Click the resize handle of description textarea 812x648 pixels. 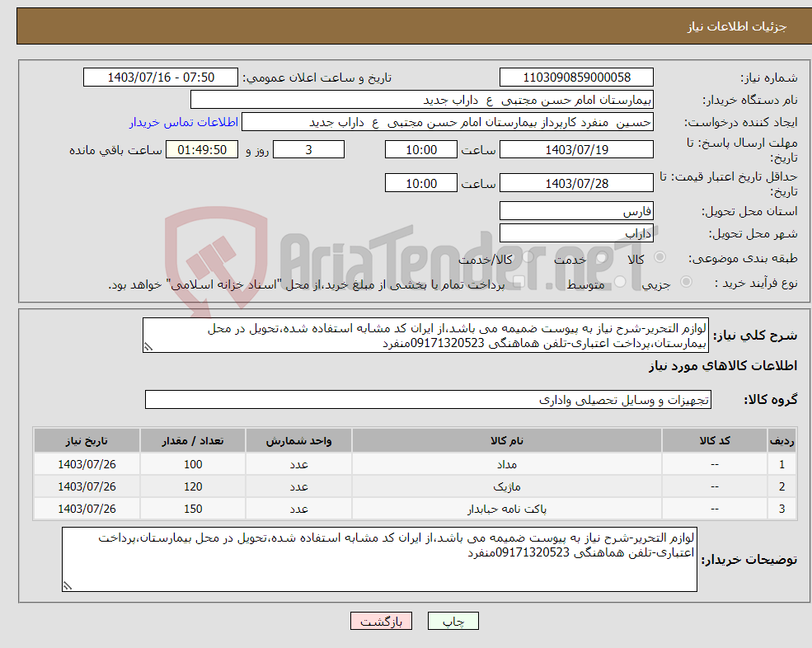pos(148,347)
